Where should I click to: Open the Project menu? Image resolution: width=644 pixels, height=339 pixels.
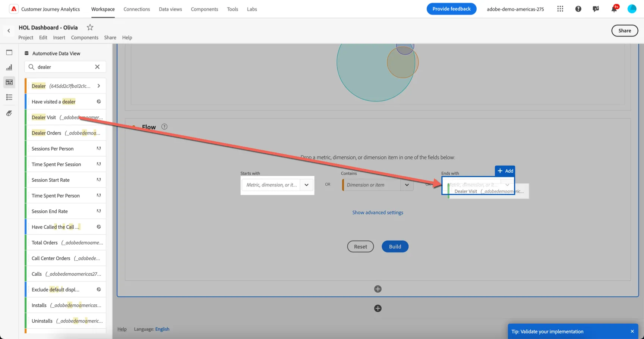pos(26,37)
